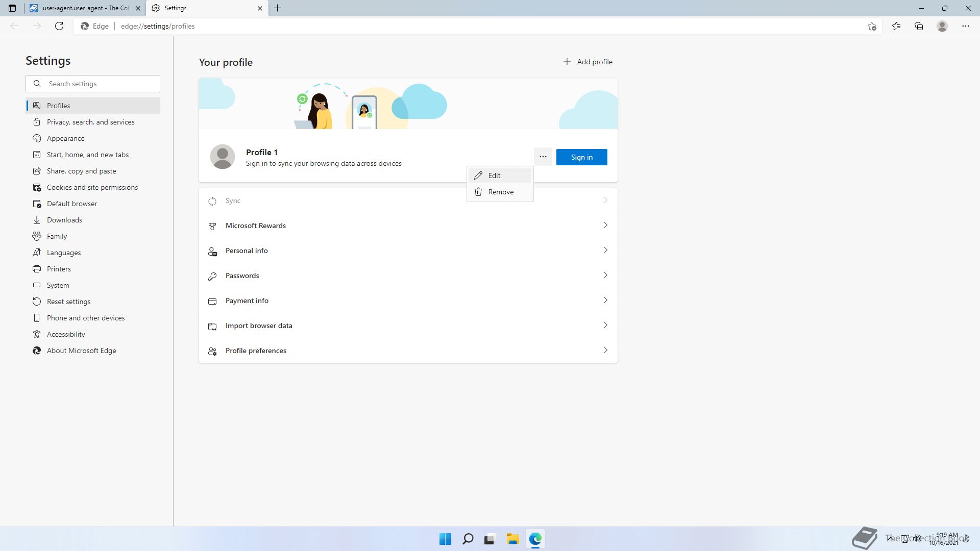The image size is (980, 551).
Task: Choose Edit from the profile menu
Action: 500,176
